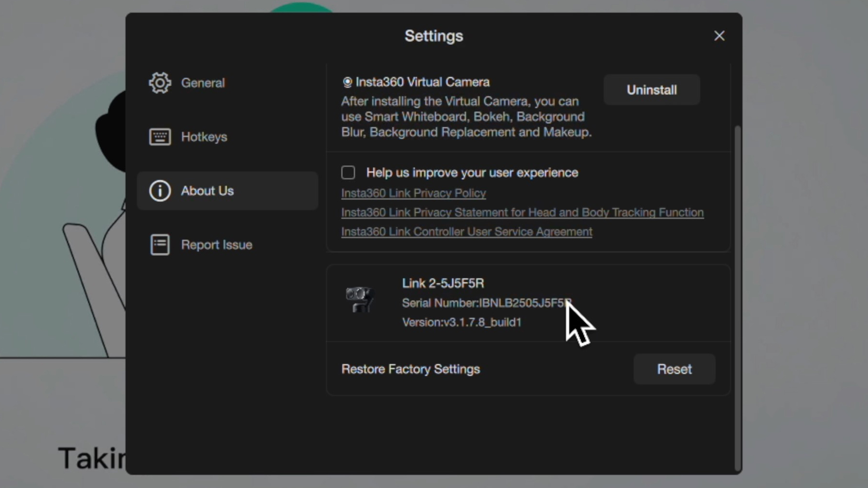Image resolution: width=868 pixels, height=488 pixels.
Task: Switch to the General tab
Action: click(x=227, y=83)
